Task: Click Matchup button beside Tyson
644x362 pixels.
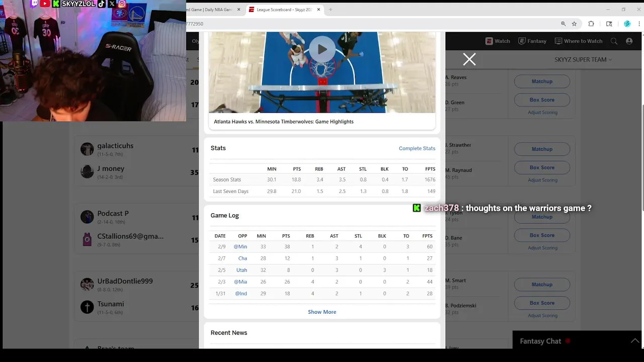Action: (542, 217)
